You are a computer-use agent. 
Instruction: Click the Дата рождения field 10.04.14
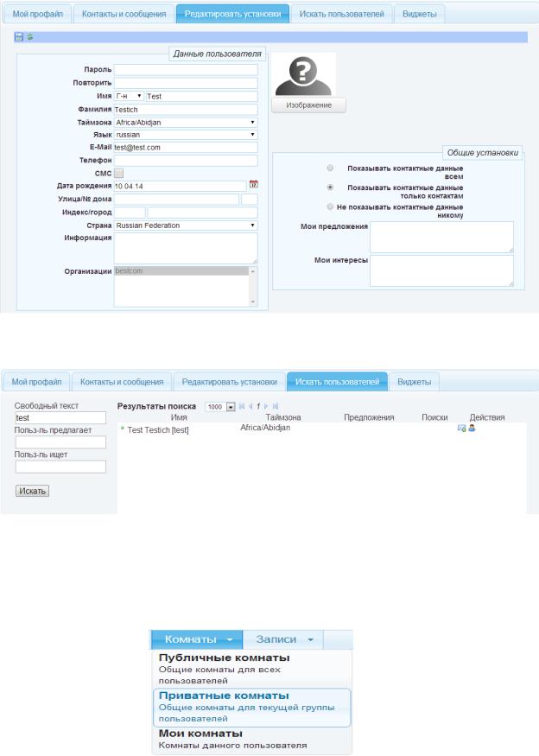coord(181,186)
